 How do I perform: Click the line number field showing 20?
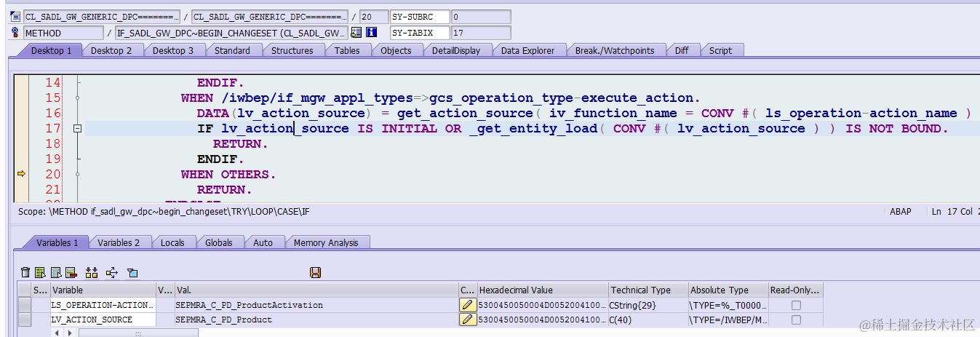[x=374, y=16]
